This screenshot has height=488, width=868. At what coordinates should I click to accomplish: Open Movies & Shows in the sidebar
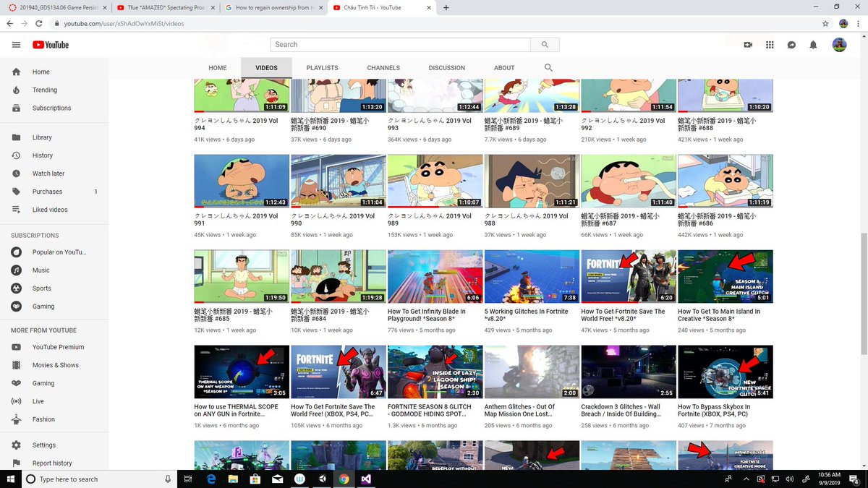tap(54, 365)
